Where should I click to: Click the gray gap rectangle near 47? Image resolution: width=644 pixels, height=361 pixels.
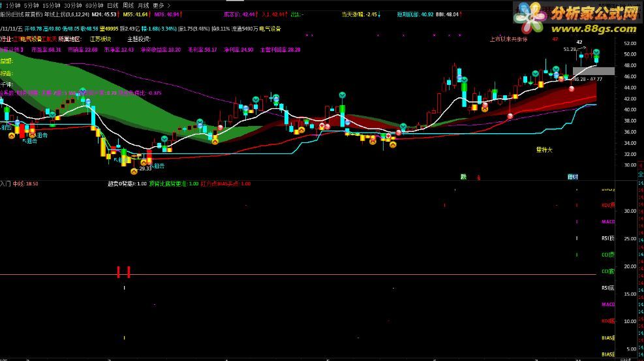594,71
